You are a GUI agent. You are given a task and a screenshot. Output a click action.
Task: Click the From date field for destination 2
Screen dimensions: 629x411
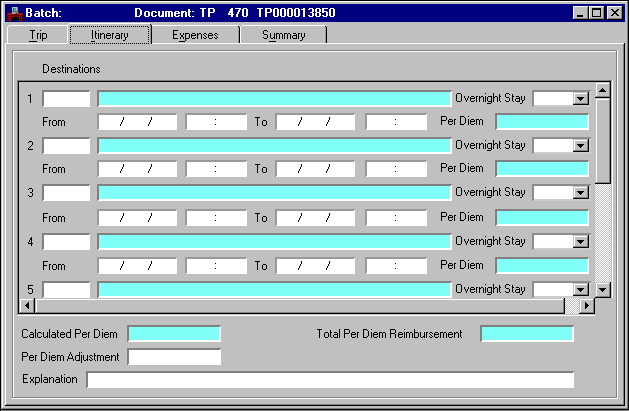tap(137, 169)
